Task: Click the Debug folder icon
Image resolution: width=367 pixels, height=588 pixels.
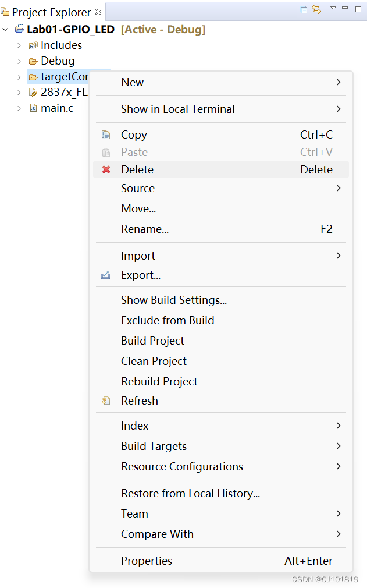Action: [33, 61]
